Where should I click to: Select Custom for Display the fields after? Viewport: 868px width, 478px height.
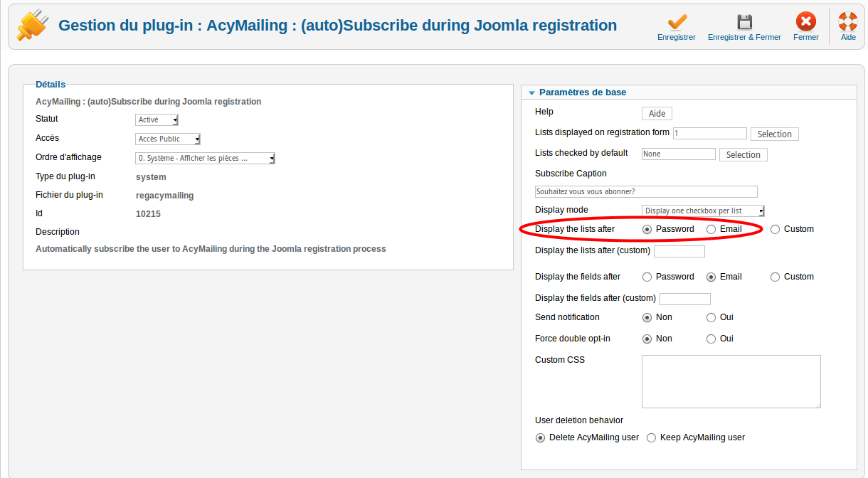776,277
